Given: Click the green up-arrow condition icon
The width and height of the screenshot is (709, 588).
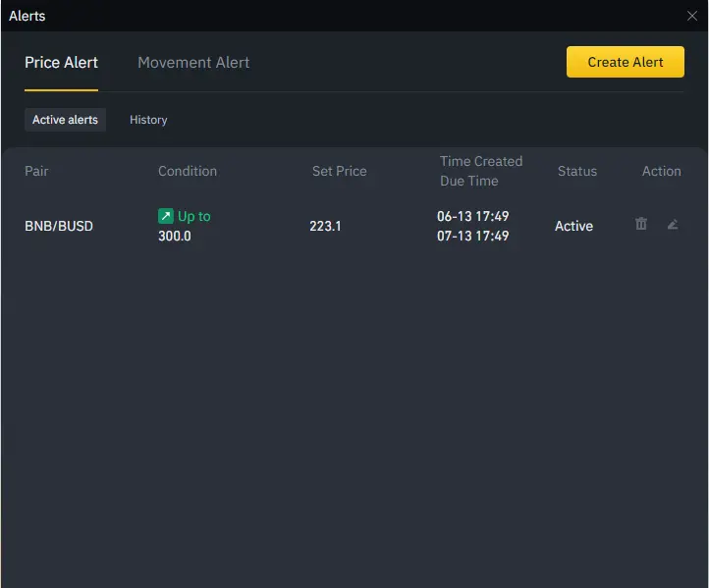Looking at the screenshot, I should pos(166,216).
